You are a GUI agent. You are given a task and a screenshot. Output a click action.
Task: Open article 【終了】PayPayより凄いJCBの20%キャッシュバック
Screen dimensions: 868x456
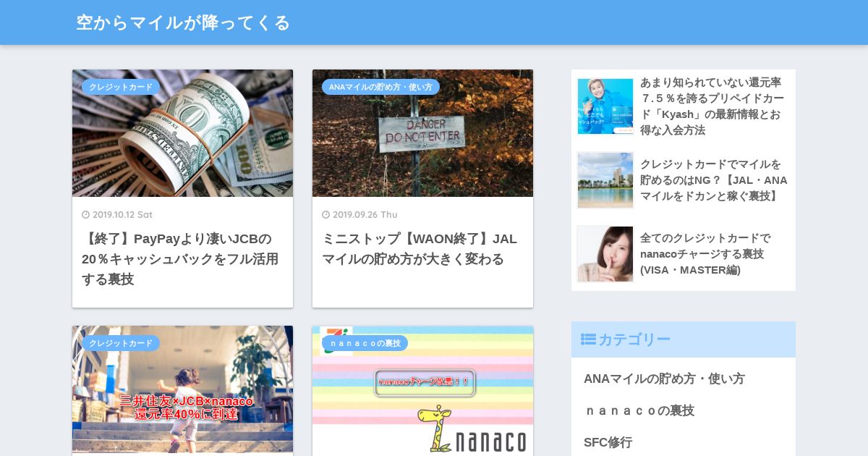pos(180,259)
